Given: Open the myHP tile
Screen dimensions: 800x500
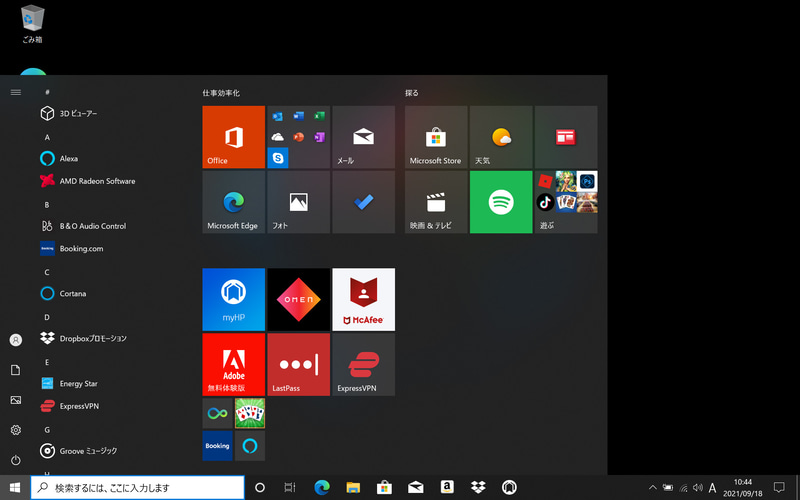Looking at the screenshot, I should click(234, 299).
